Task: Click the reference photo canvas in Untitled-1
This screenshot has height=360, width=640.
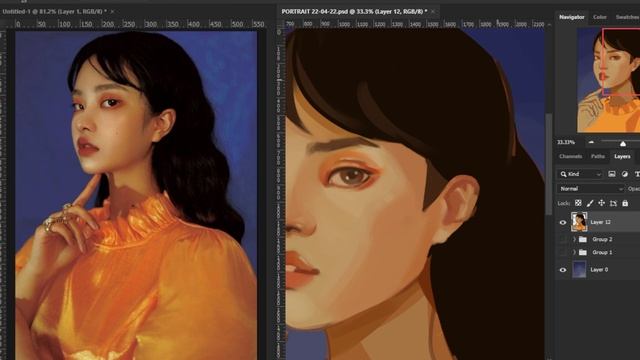Action: 136,195
